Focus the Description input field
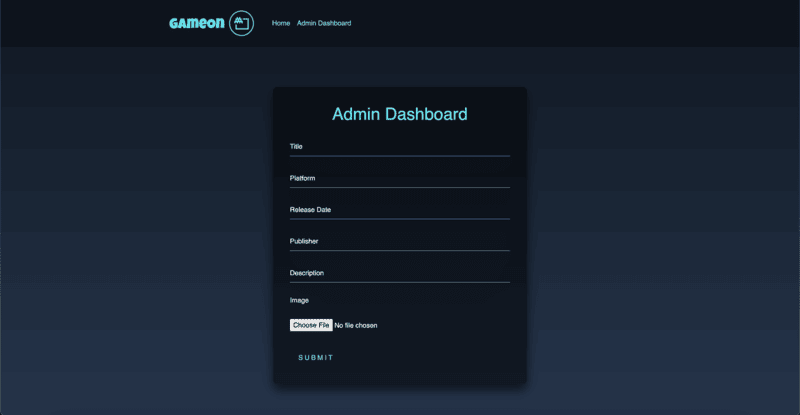Screen dimensions: 800x415 pyautogui.click(x=399, y=274)
